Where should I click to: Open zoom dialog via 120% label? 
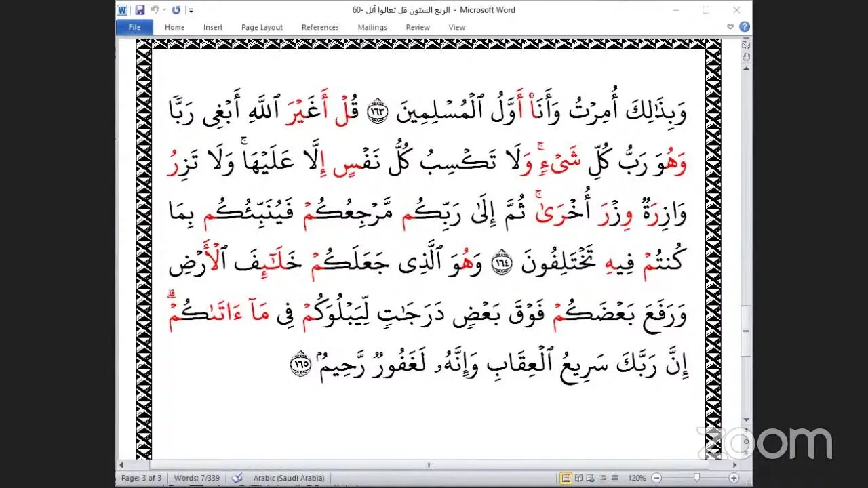[x=636, y=478]
